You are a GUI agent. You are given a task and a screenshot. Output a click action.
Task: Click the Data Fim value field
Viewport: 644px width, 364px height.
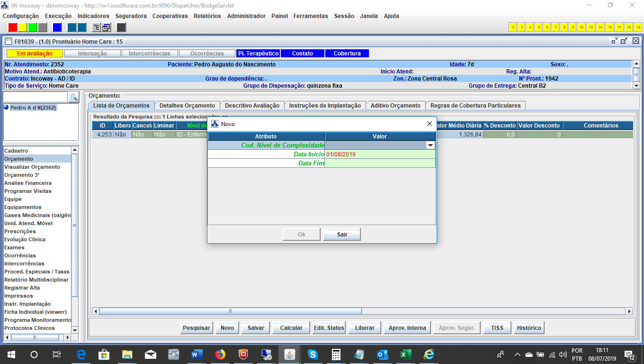click(379, 163)
